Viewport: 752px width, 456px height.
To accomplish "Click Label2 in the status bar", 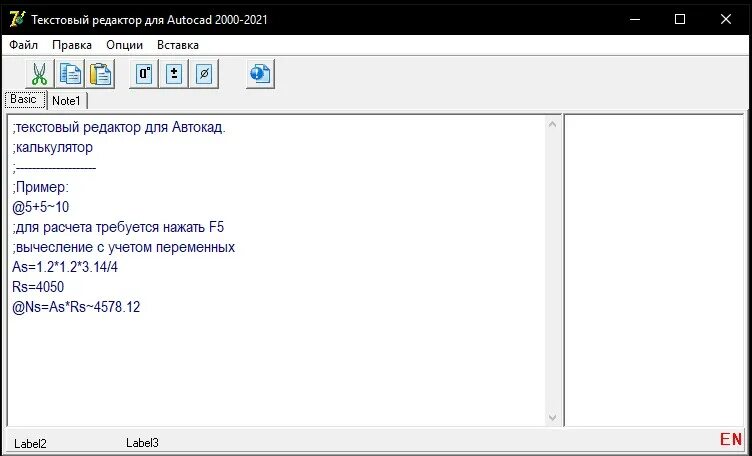I will (30, 444).
